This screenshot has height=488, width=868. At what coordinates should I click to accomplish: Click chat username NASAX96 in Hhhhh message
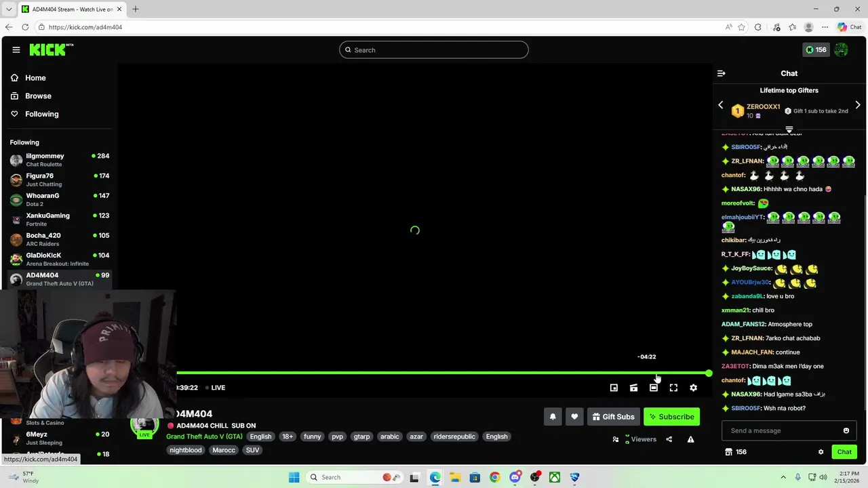[746, 189]
